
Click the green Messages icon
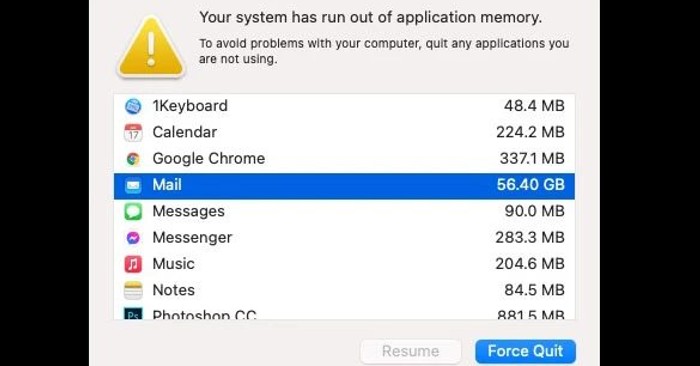coord(133,212)
